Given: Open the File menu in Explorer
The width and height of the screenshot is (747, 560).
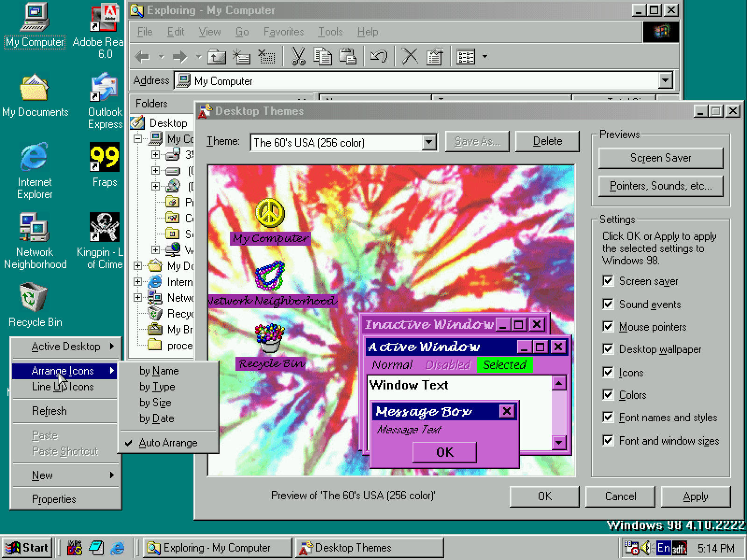Looking at the screenshot, I should [145, 32].
